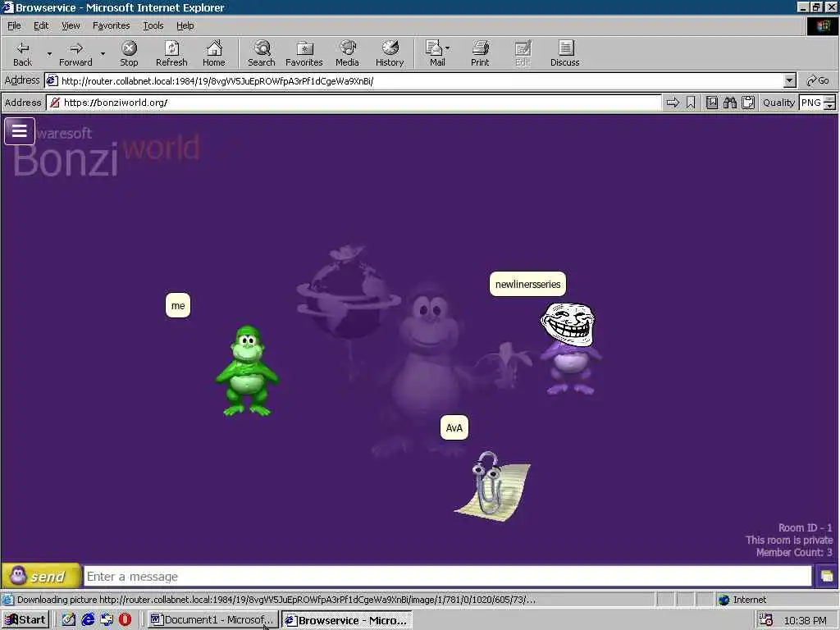Open the Edit menu
The image size is (840, 630).
tap(41, 25)
